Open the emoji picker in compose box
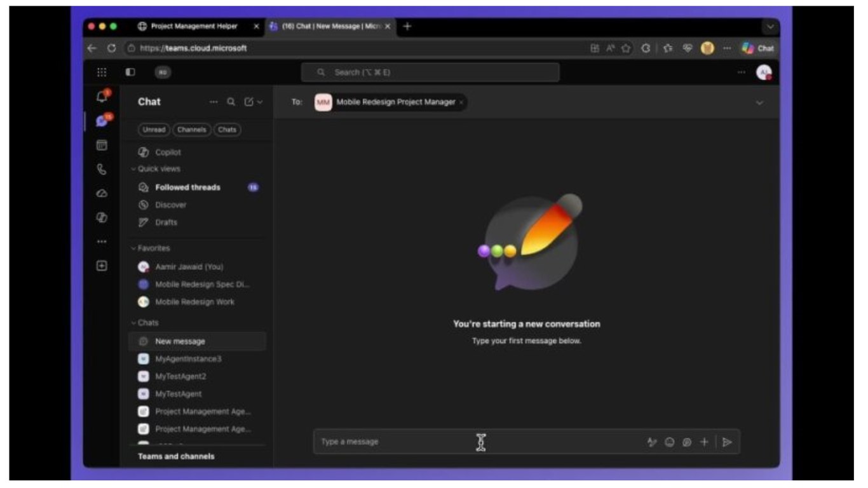Image resolution: width=868 pixels, height=488 pixels. click(x=669, y=442)
